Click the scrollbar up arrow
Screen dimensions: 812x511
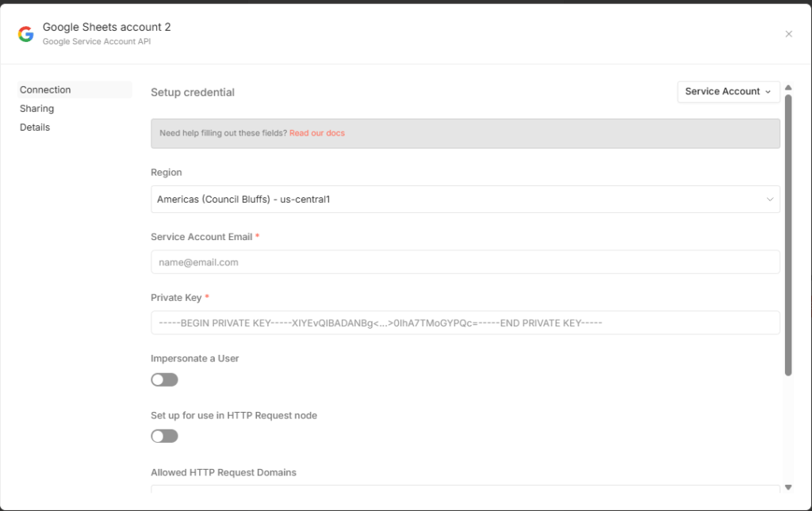click(x=788, y=87)
